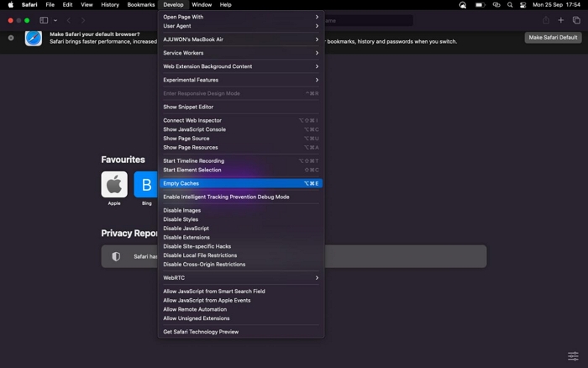The image size is (588, 368).
Task: Click the battery status icon
Action: [x=480, y=5]
